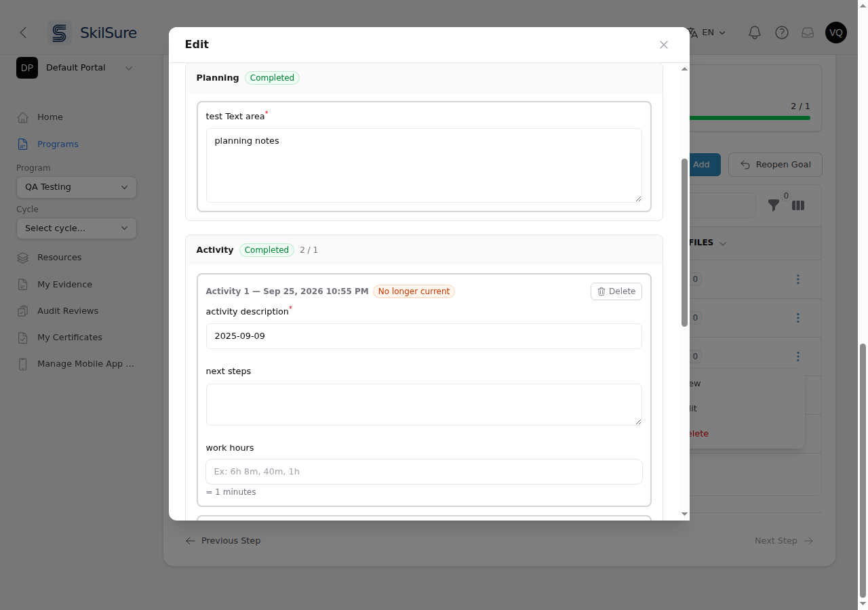Screen dimensions: 868x610
Task: Select My Certificates in sidebar
Action: click(70, 338)
